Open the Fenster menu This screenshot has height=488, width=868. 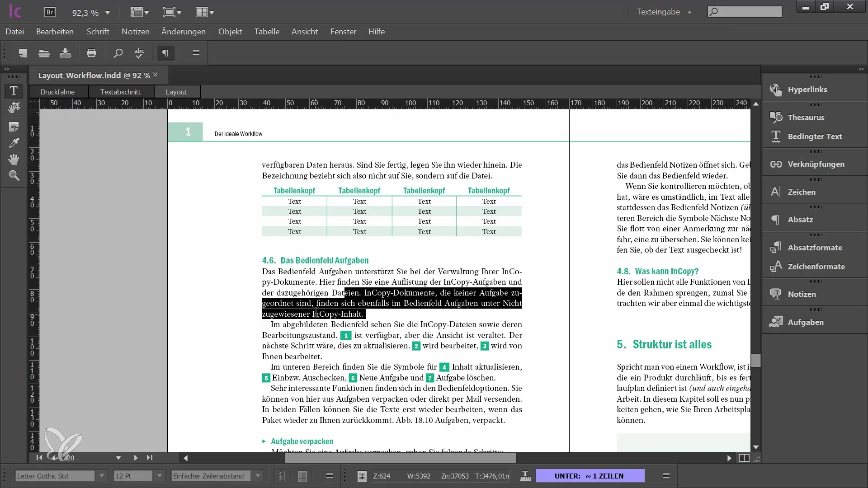pyautogui.click(x=343, y=32)
